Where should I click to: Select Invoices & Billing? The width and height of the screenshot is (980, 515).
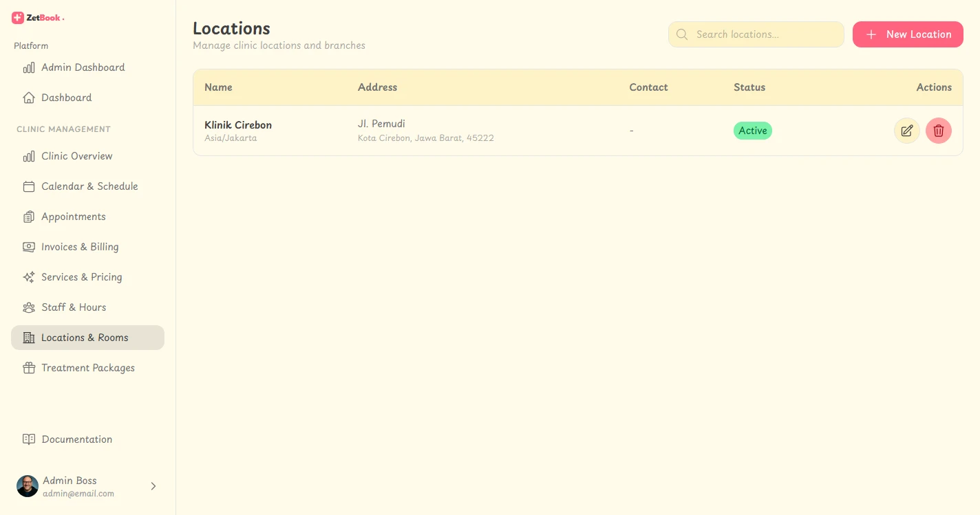pyautogui.click(x=87, y=247)
